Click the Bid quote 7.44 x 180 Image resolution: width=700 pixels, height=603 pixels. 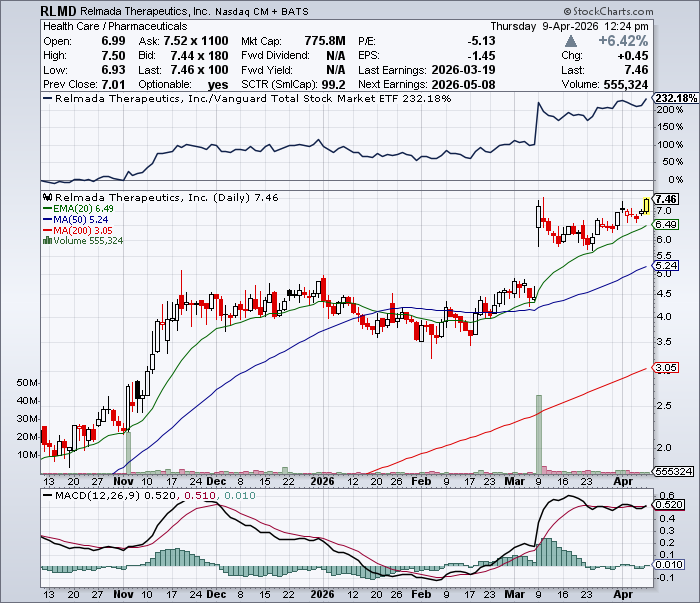click(x=199, y=56)
